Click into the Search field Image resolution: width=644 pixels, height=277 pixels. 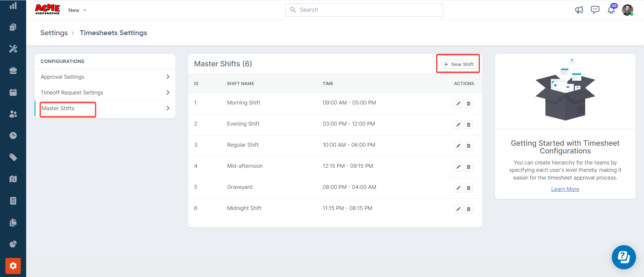pos(364,10)
